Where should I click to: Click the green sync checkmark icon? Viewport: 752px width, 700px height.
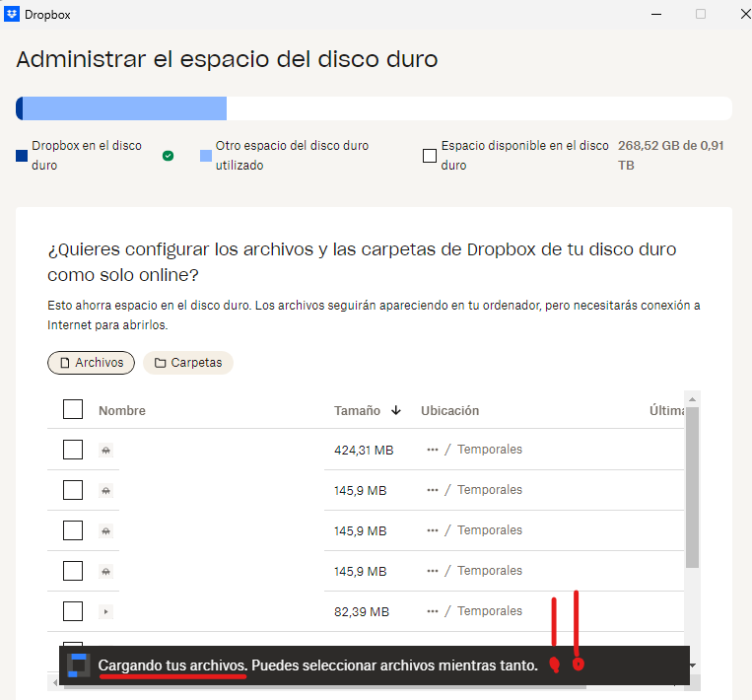pyautogui.click(x=168, y=156)
